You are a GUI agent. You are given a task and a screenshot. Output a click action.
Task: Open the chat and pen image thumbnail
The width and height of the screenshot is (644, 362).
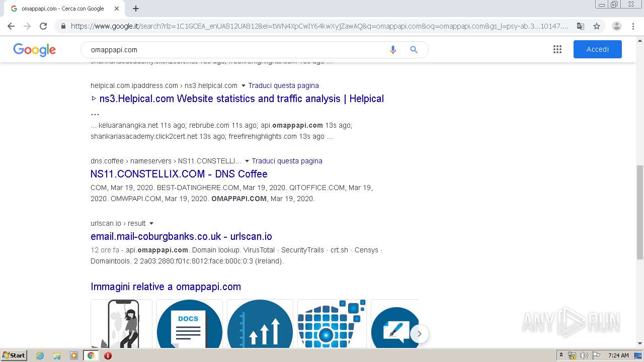(394, 323)
